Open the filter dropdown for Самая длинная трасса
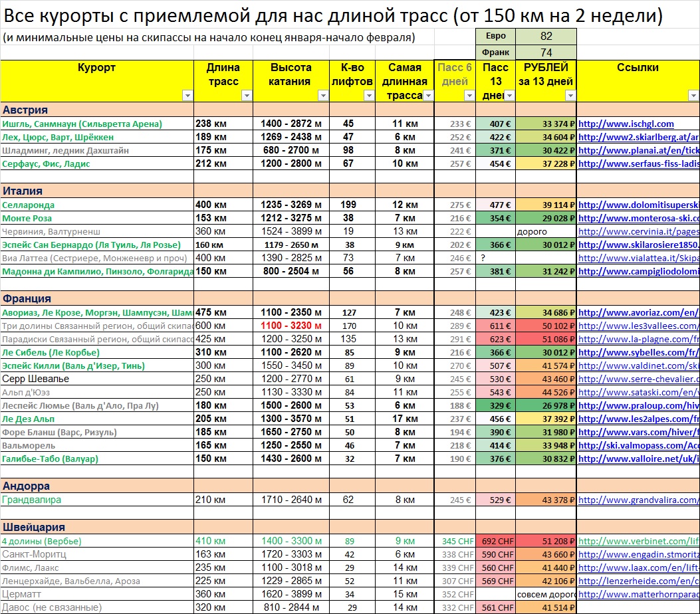Image resolution: width=700 pixels, height=614 pixels. [428, 96]
